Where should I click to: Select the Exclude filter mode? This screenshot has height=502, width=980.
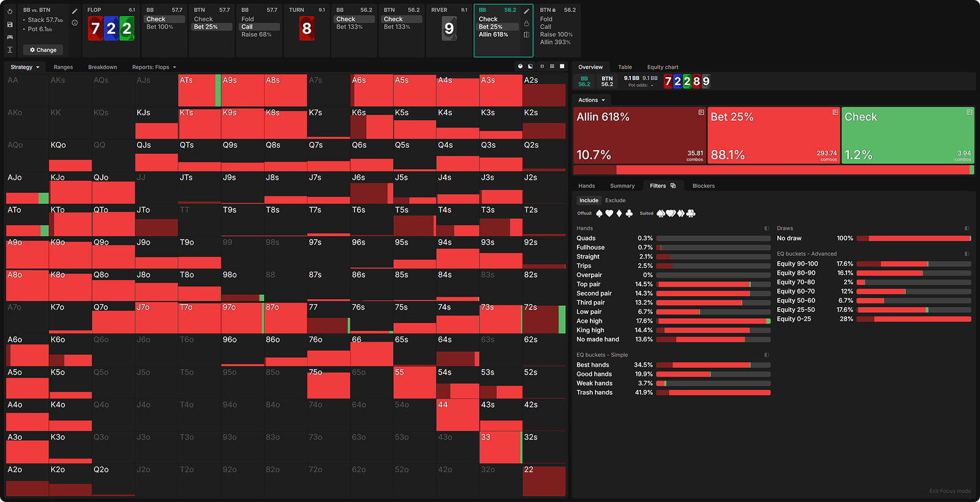coord(615,200)
